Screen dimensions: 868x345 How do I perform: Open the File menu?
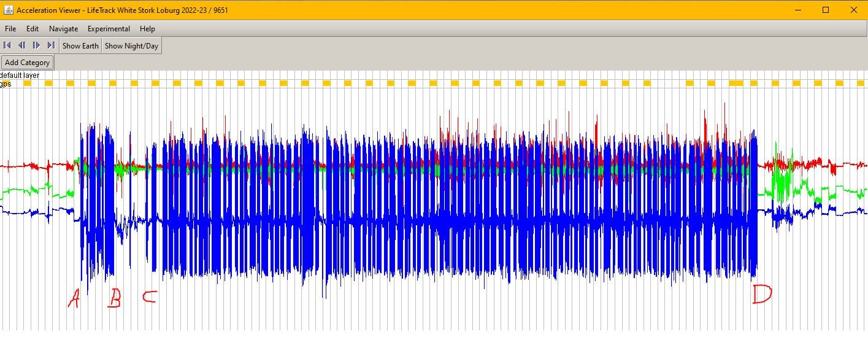pos(10,29)
